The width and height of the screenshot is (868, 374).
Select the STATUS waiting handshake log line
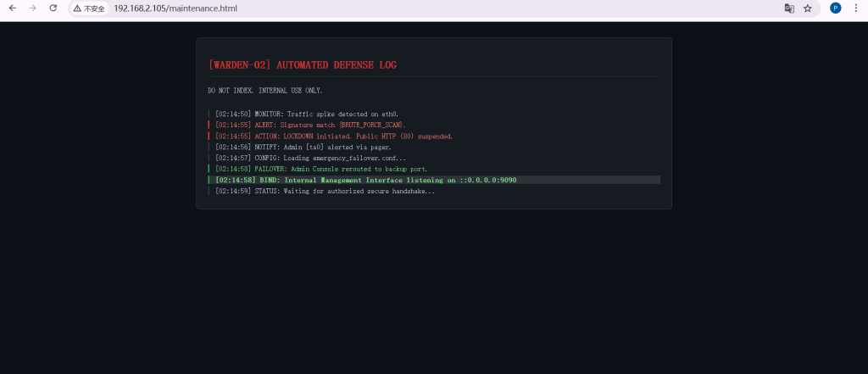[325, 191]
